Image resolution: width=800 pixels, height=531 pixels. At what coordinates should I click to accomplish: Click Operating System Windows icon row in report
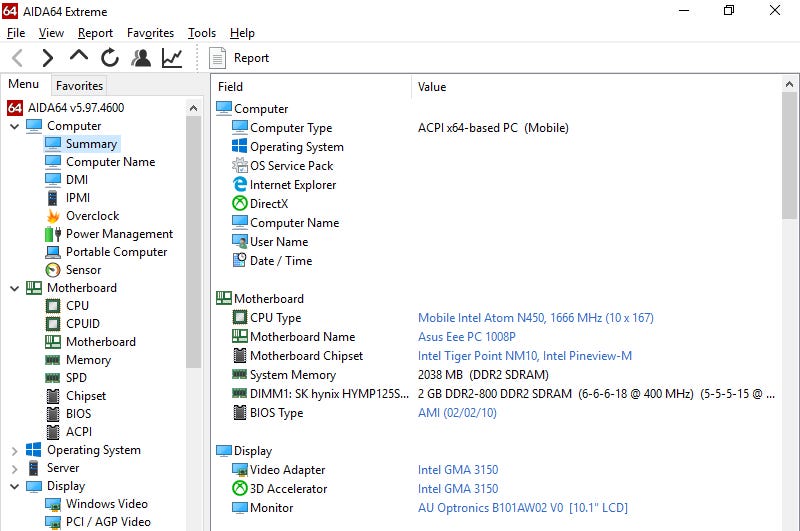[x=239, y=146]
